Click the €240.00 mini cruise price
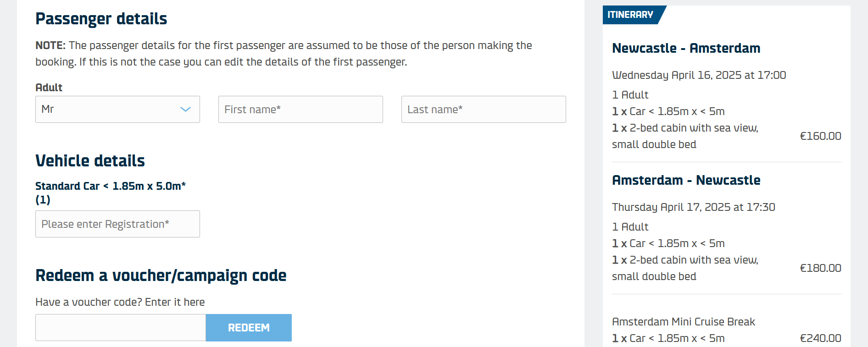Viewport: 868px width, 347px height. pyautogui.click(x=820, y=338)
